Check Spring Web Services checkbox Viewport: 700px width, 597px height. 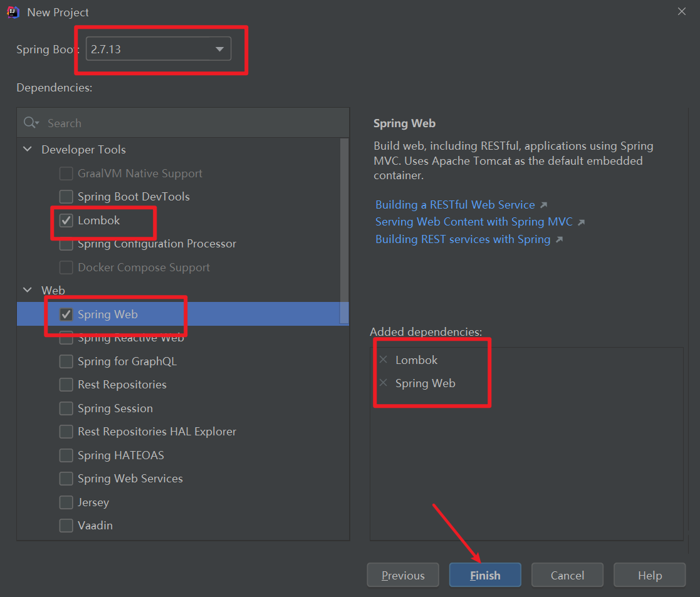66,479
